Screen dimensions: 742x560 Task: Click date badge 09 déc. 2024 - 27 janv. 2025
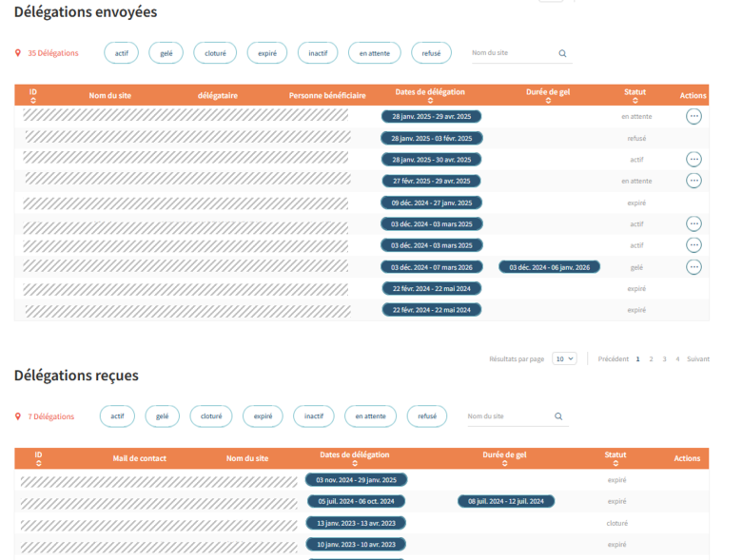(x=432, y=203)
